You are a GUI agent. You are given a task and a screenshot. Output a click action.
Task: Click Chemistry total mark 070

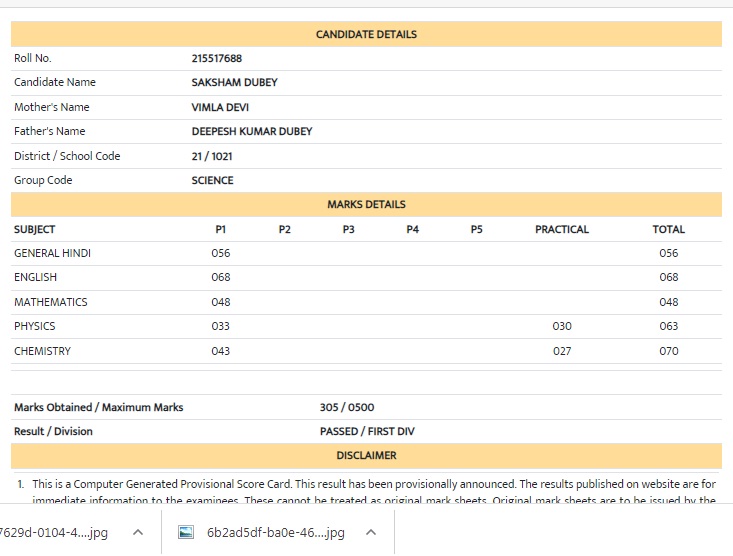click(x=668, y=351)
